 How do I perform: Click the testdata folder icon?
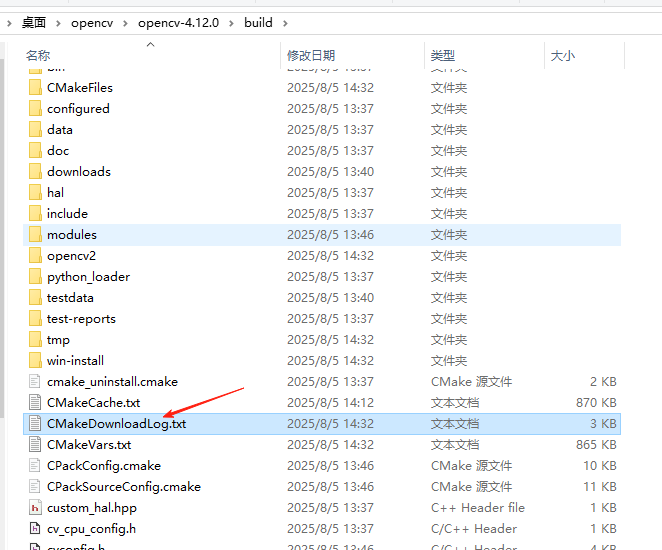click(35, 298)
